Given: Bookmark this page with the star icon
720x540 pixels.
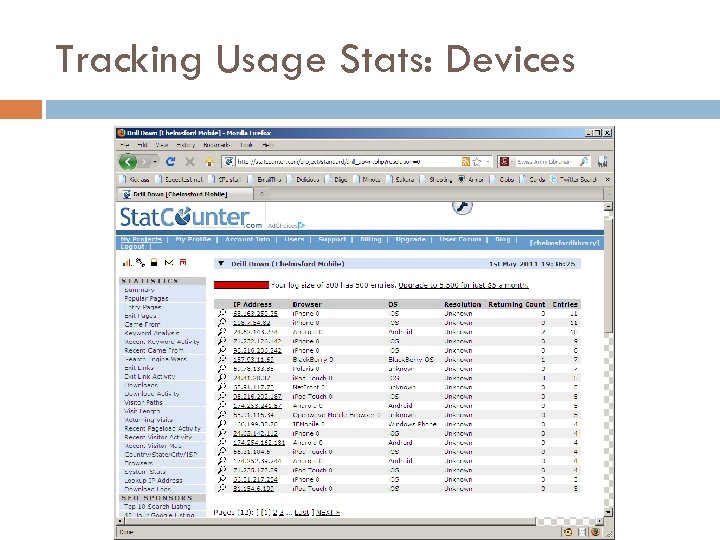Looking at the screenshot, I should [477, 162].
